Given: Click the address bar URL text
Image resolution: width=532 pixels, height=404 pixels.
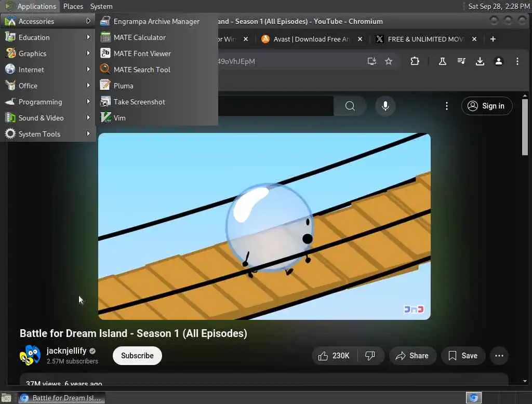Looking at the screenshot, I should click(236, 61).
